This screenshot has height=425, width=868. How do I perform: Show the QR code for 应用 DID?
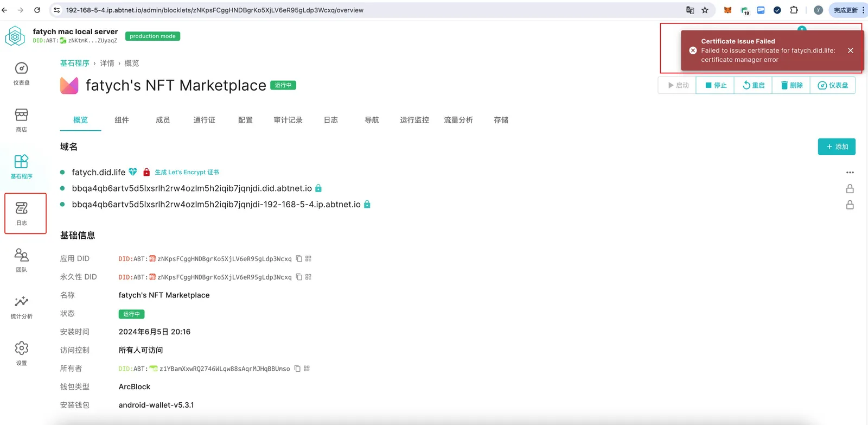point(308,259)
